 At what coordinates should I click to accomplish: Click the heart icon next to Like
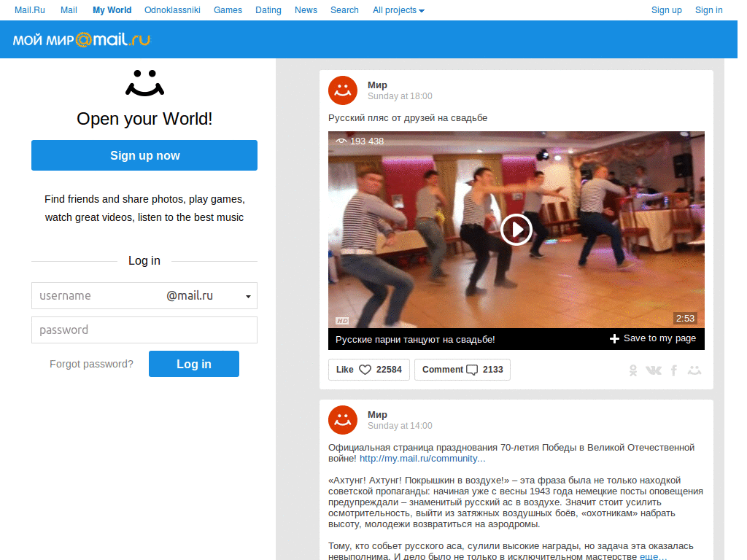click(x=365, y=370)
